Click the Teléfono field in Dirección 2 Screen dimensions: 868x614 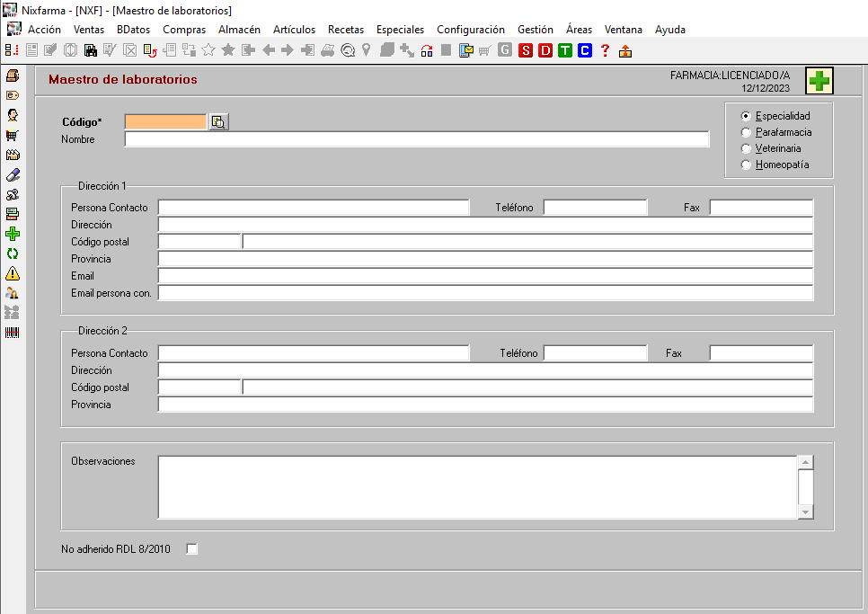(x=595, y=353)
